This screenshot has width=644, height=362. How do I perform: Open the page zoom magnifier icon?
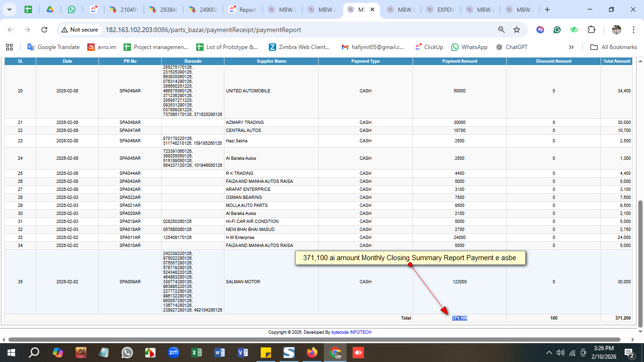click(x=502, y=30)
